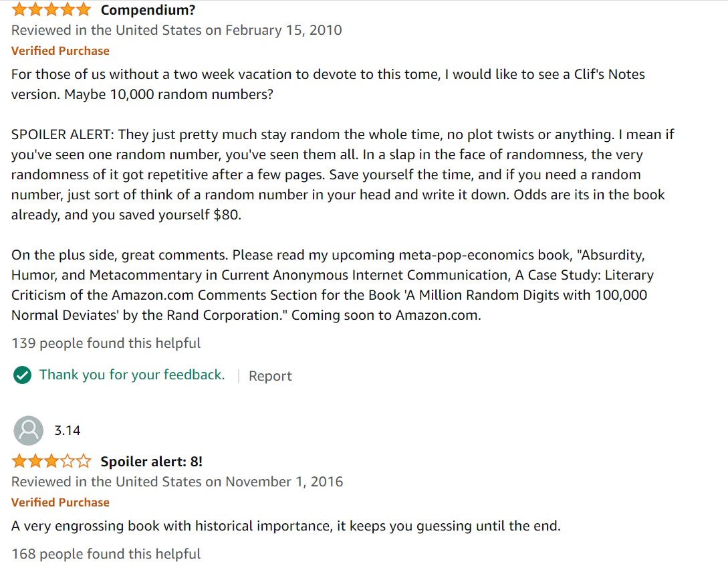Click the three-star rating beside Spoiler alert

point(51,461)
